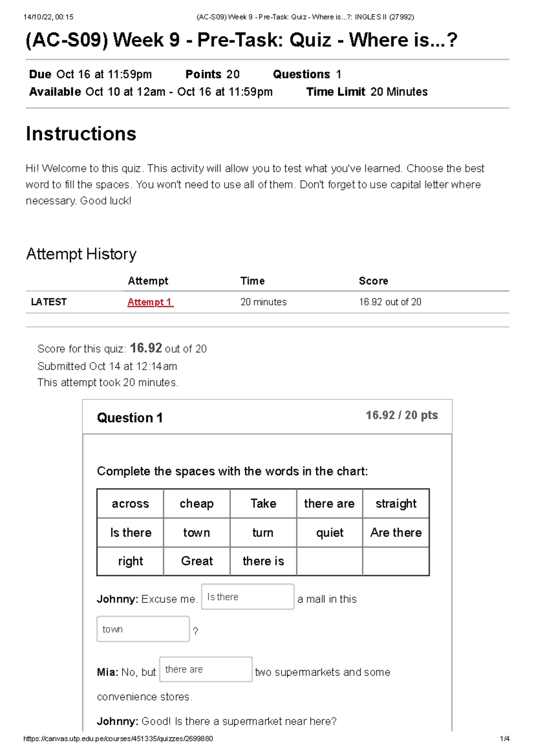Click the quiz title heading
Image resolution: width=534 pixels, height=756 pixels.
click(x=242, y=40)
